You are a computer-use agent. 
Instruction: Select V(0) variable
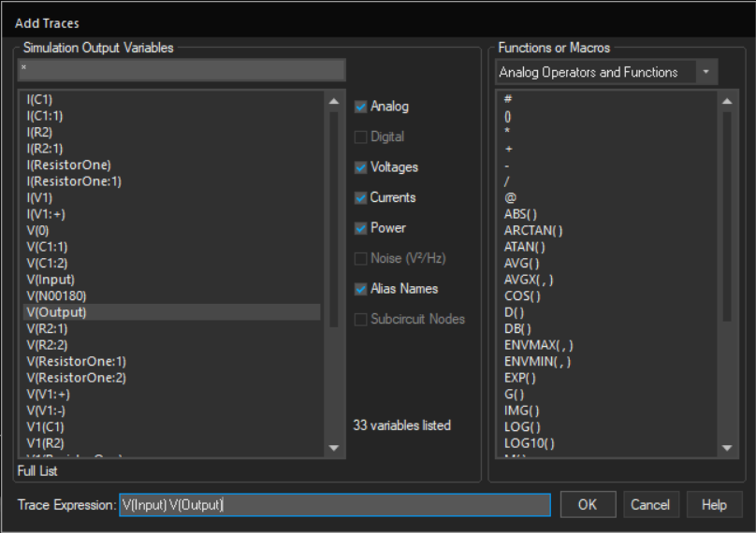click(37, 230)
